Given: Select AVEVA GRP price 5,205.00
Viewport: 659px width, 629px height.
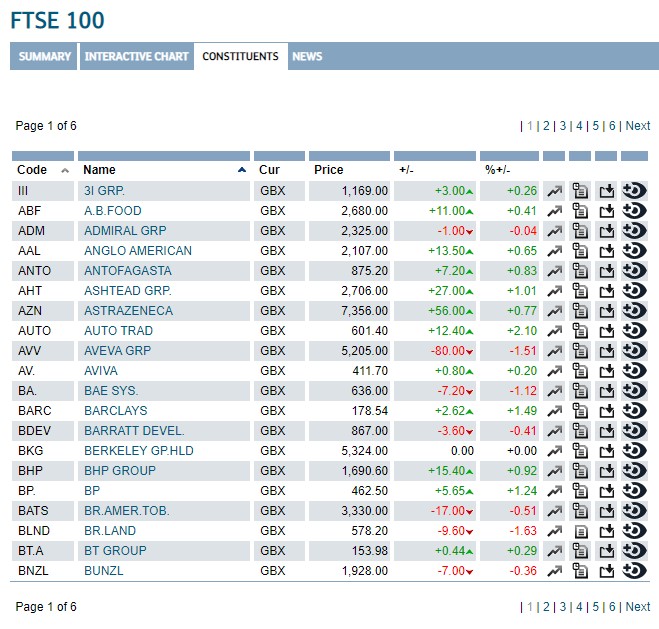Looking at the screenshot, I should pos(364,351).
